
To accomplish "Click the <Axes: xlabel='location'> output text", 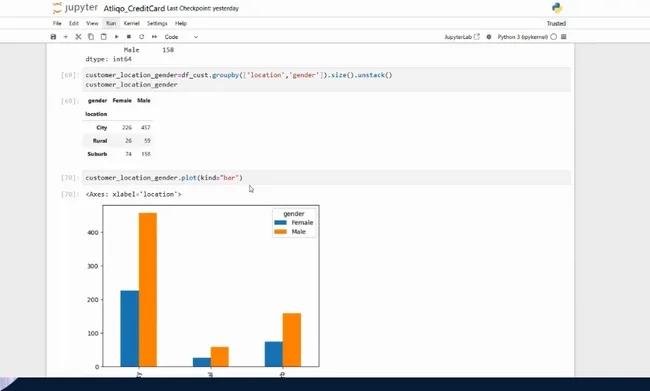I will tap(133, 194).
